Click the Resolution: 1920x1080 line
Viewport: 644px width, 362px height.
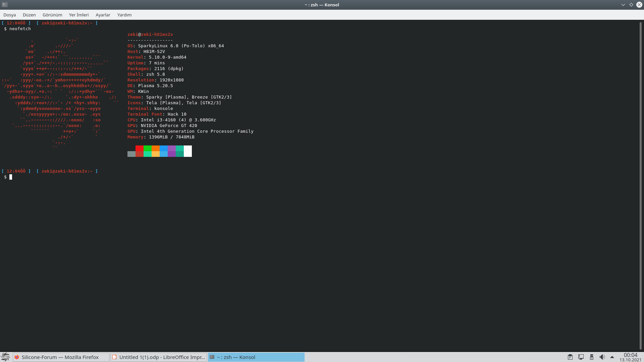tap(156, 80)
